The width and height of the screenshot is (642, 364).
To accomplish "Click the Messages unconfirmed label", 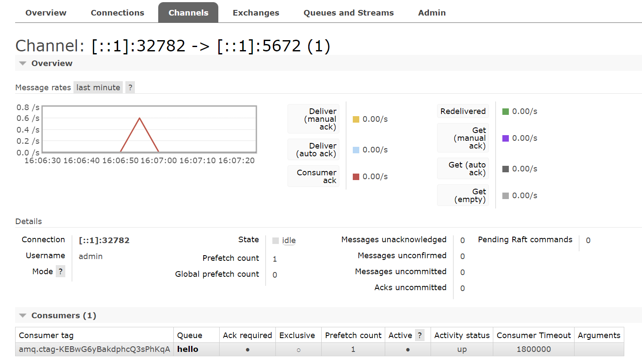I will [x=402, y=255].
